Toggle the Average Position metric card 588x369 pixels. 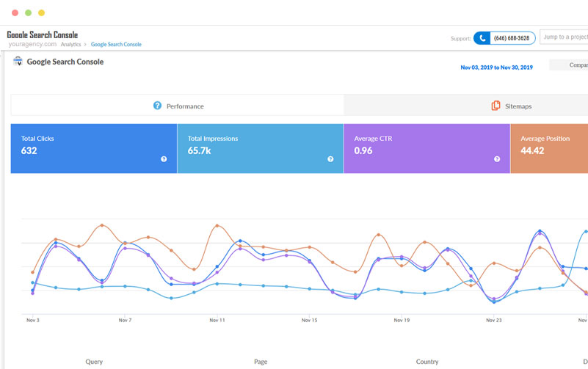click(x=549, y=148)
